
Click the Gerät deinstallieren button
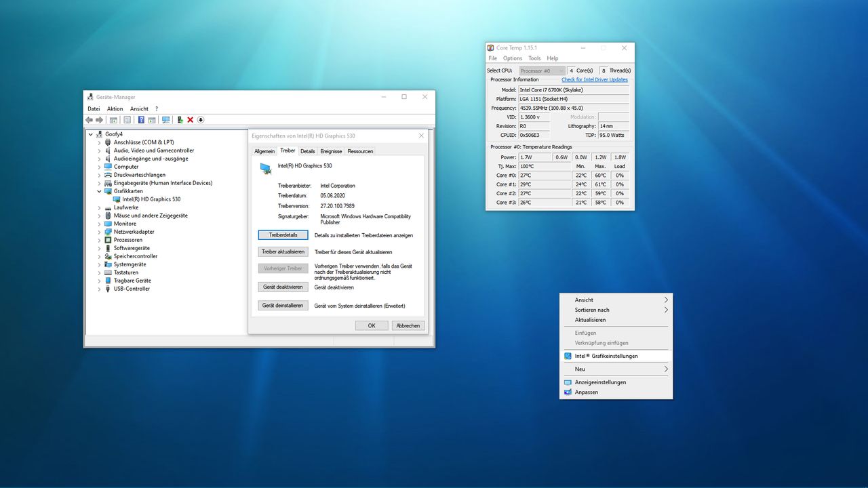pos(283,306)
